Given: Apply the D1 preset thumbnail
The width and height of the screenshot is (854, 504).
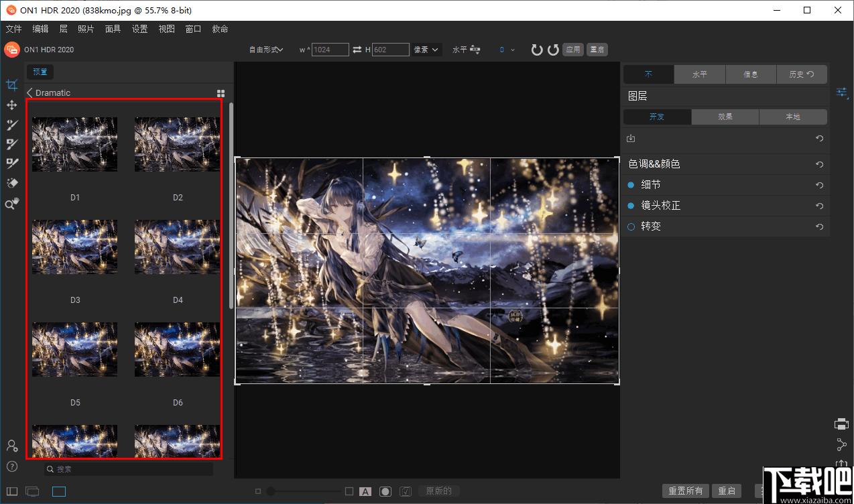Looking at the screenshot, I should tap(74, 144).
